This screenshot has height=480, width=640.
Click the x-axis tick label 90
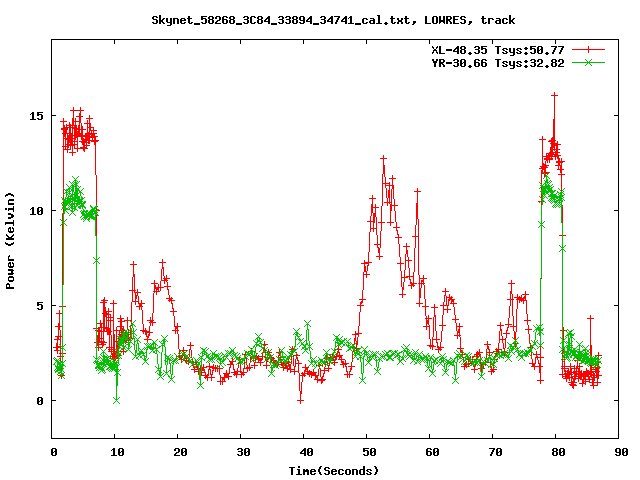point(621,452)
